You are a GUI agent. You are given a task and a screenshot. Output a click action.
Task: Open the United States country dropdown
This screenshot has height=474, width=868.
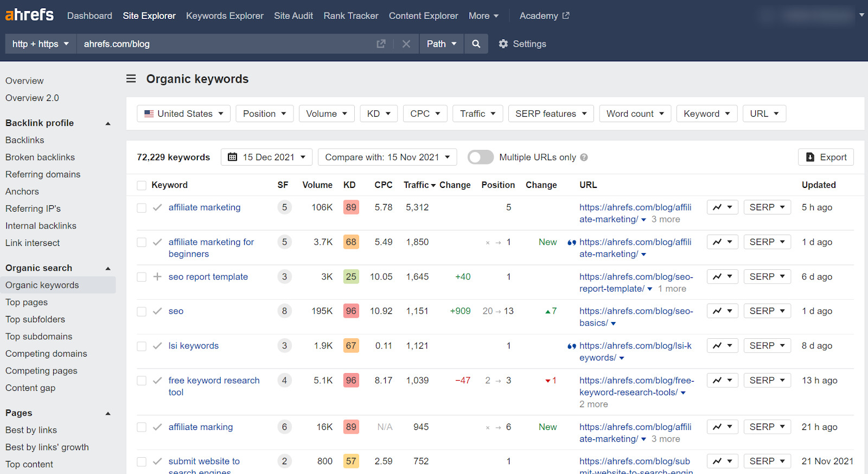click(x=183, y=113)
